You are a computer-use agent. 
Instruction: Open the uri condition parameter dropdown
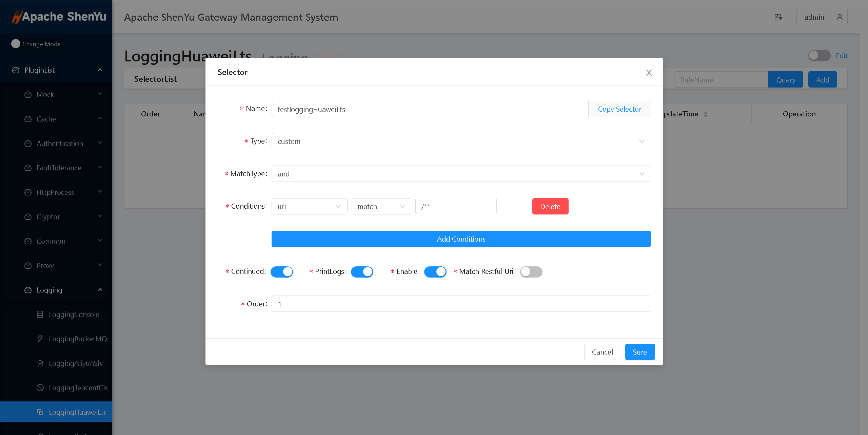pyautogui.click(x=309, y=206)
